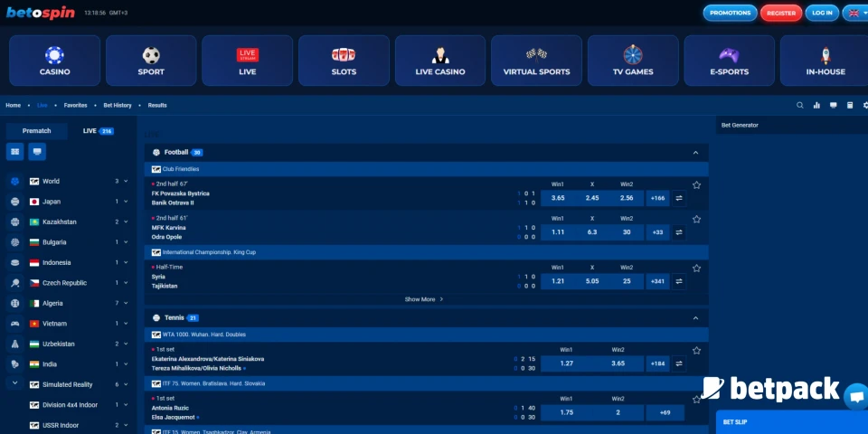Open the Bet History menu item
This screenshot has height=434, width=868.
118,105
